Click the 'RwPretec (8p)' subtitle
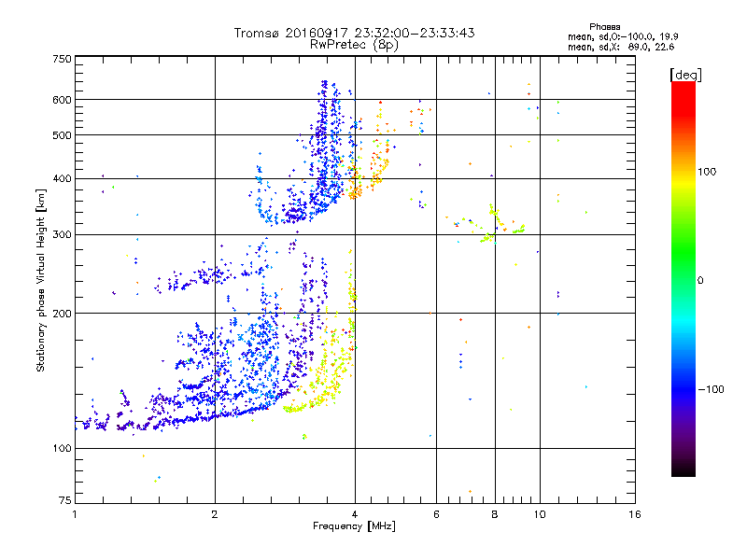 coord(354,45)
